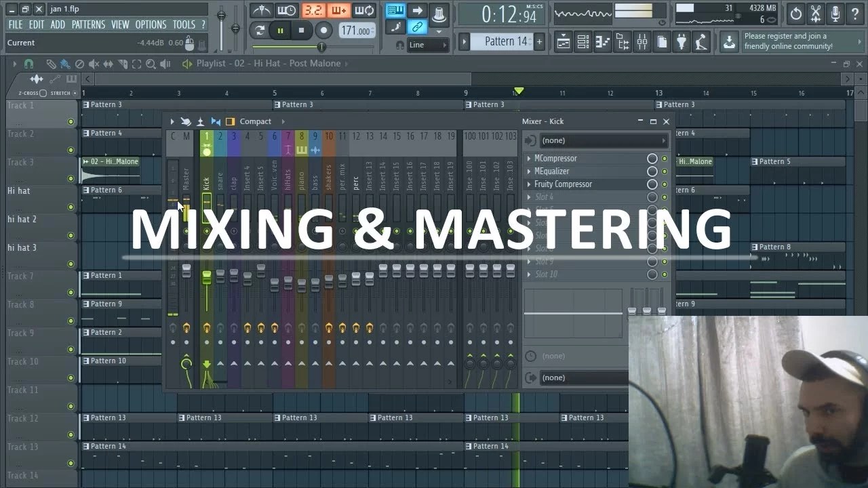Screen dimensions: 868x488
Task: Open the Channel rack toolbar icon
Action: coord(583,42)
